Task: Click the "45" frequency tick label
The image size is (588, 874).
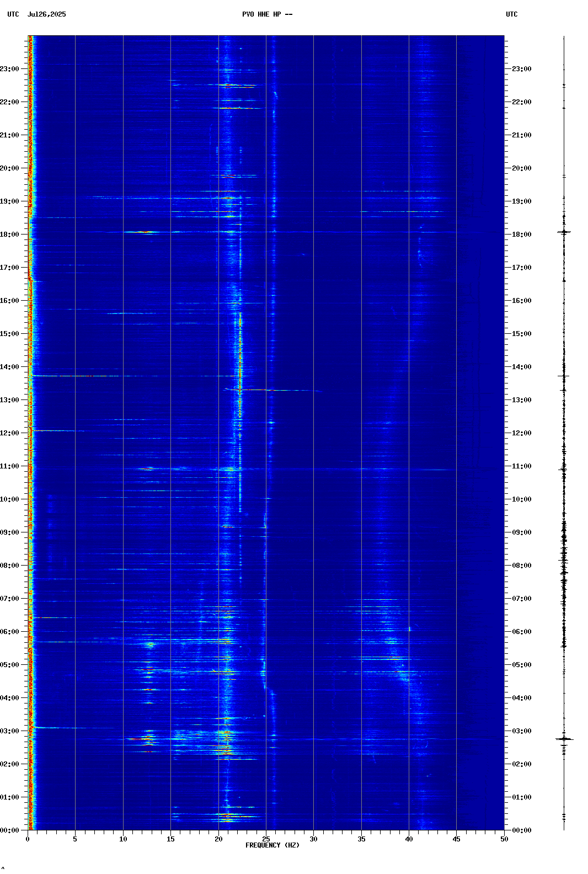Action: click(x=456, y=839)
